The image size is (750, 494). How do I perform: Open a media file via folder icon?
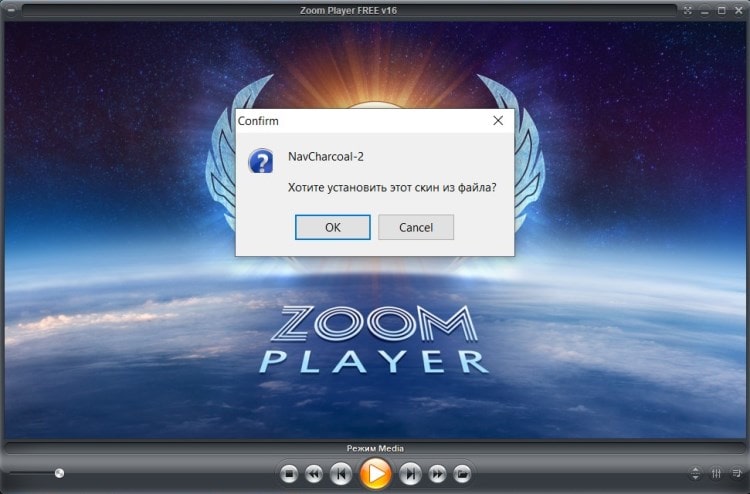tap(462, 474)
